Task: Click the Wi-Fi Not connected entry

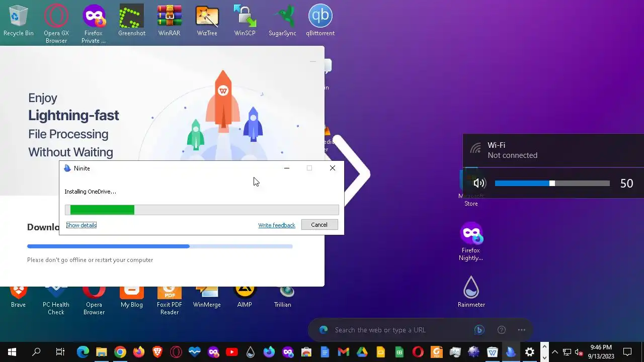Action: 553,150
